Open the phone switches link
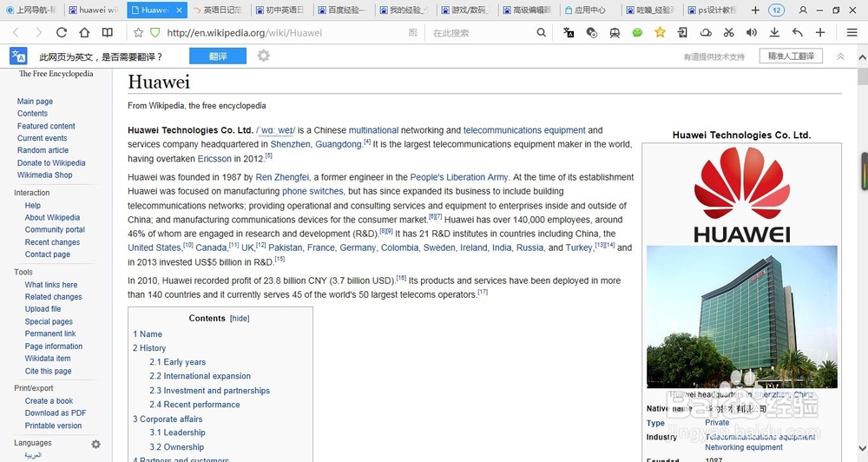 tap(312, 191)
